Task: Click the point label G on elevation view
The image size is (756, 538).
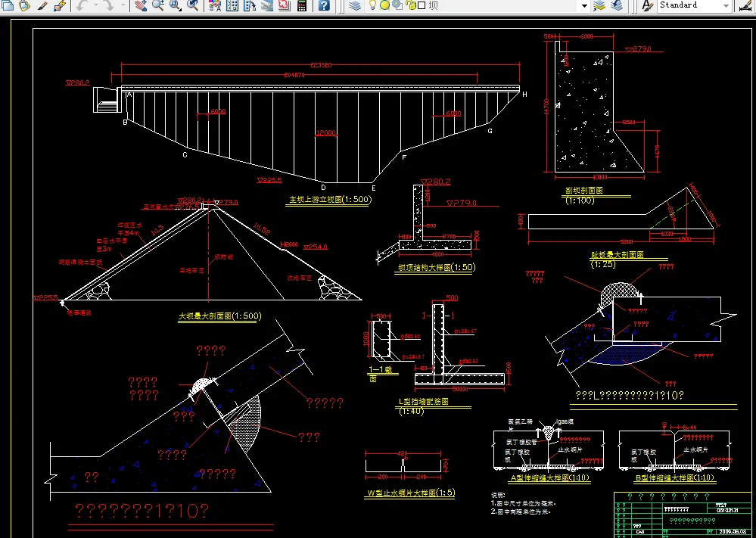Action: click(490, 131)
